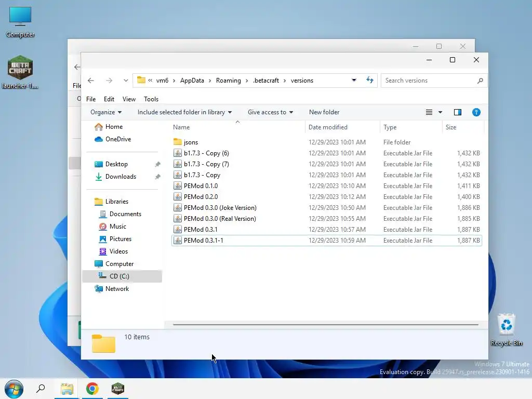Click the search magnifier icon

point(480,81)
